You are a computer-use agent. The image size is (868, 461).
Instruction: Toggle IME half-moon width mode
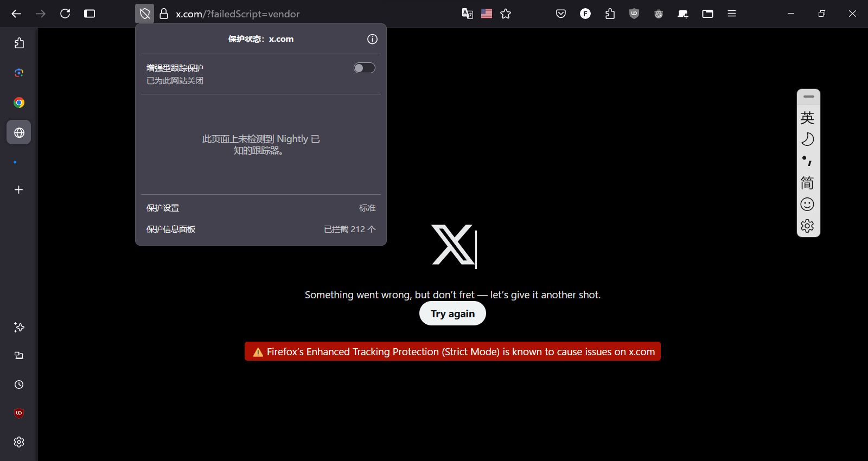point(807,139)
